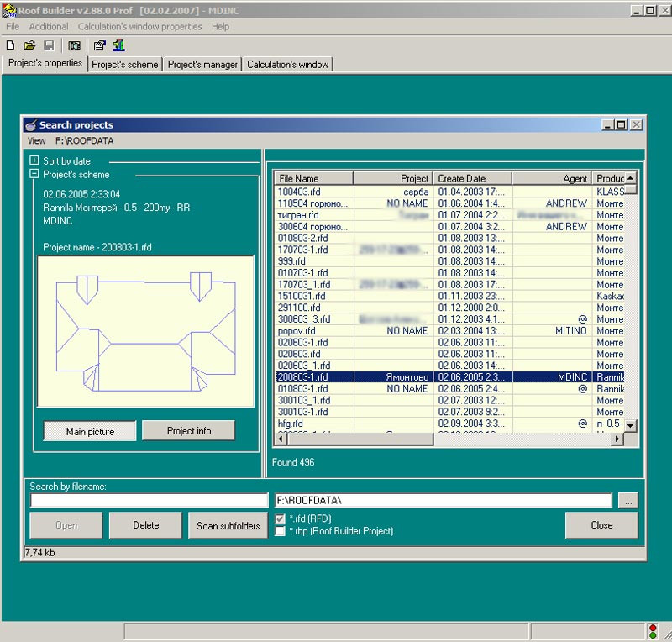Click the traffic light status icon
672x642 pixels.
pyautogui.click(x=653, y=631)
